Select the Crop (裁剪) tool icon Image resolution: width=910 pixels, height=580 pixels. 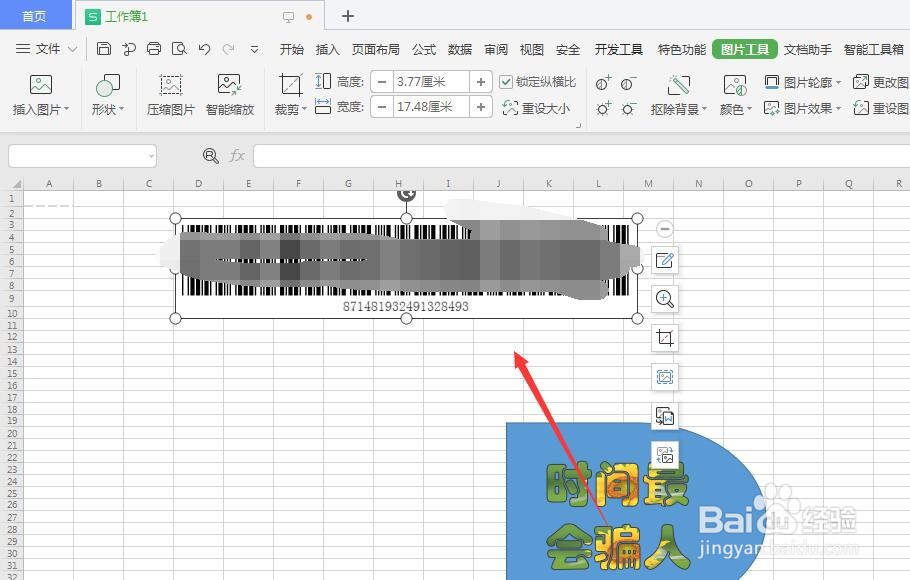[290, 85]
